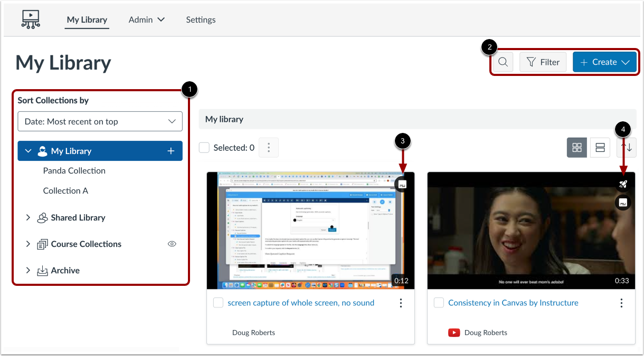Switch to grid view

577,148
